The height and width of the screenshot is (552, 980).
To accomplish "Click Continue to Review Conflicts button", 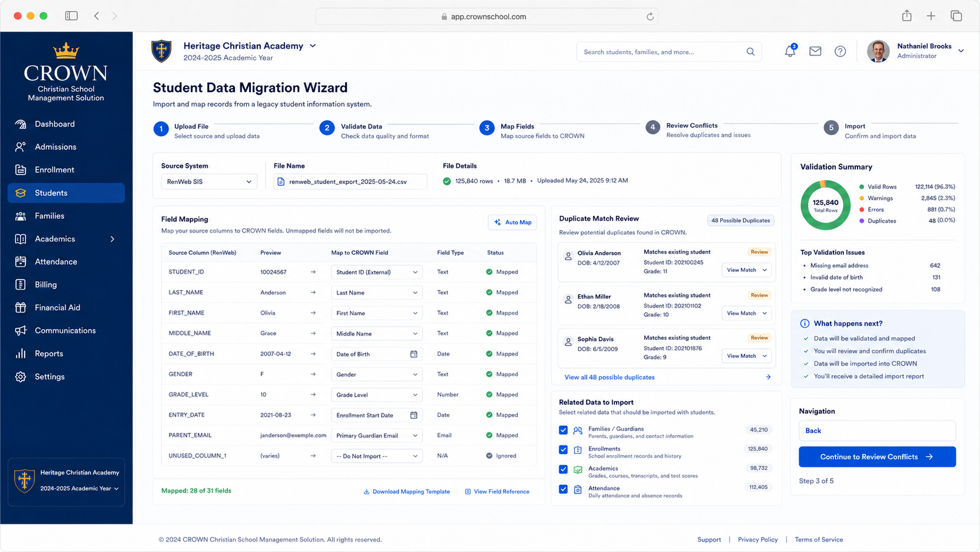I will tap(877, 456).
